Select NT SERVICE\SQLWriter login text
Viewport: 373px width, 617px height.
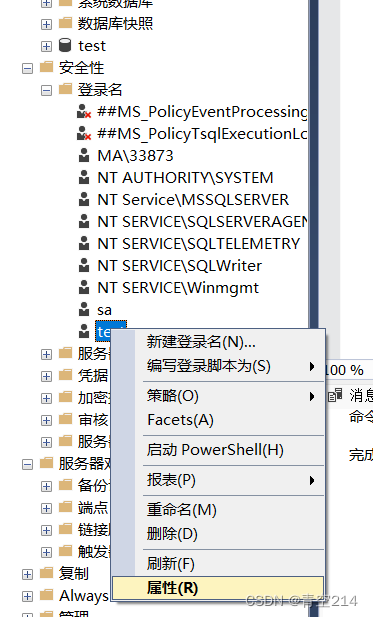(x=179, y=266)
